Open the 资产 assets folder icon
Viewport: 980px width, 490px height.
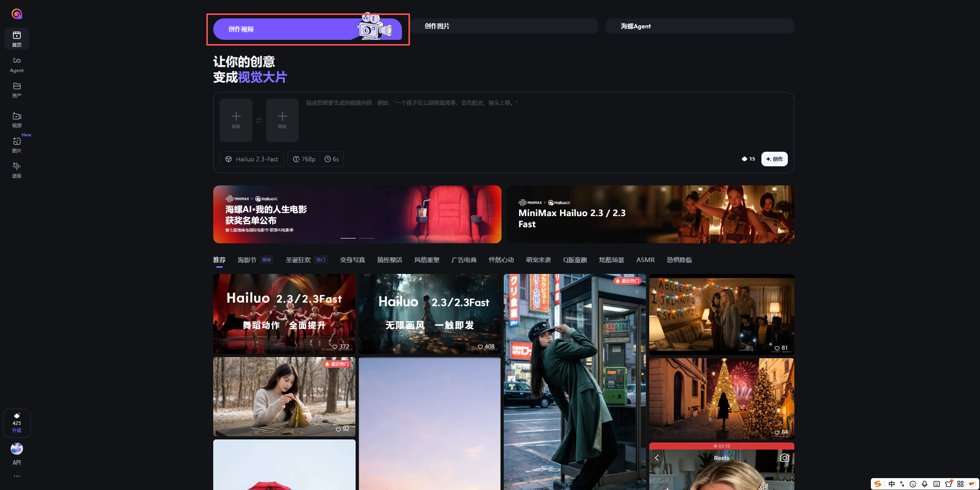pos(16,90)
